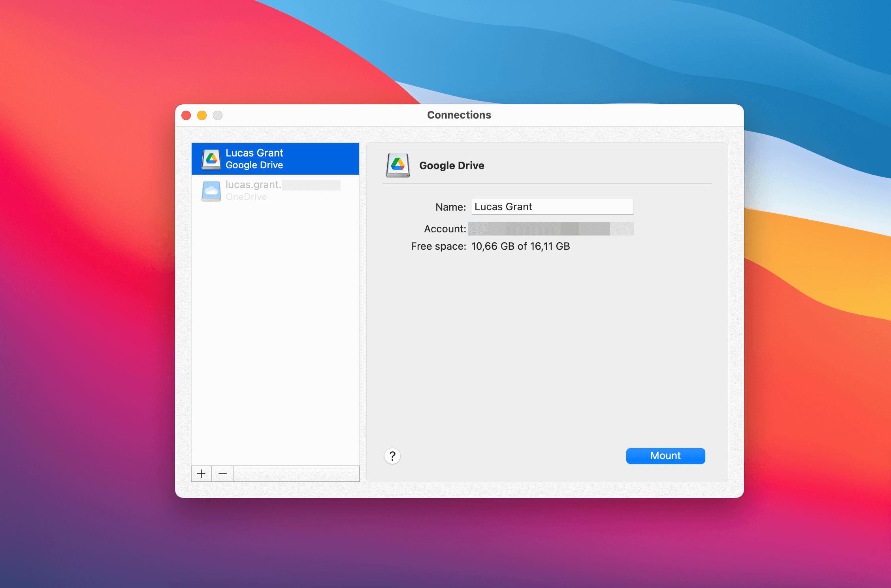Add a new connection using the plus icon
Screen dimensions: 891x588
202,473
